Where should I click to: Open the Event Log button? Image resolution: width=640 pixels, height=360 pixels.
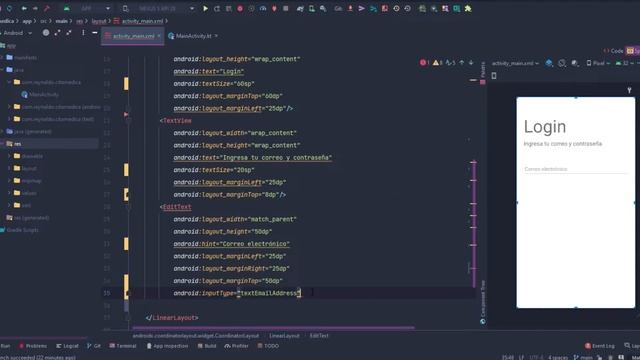600,346
